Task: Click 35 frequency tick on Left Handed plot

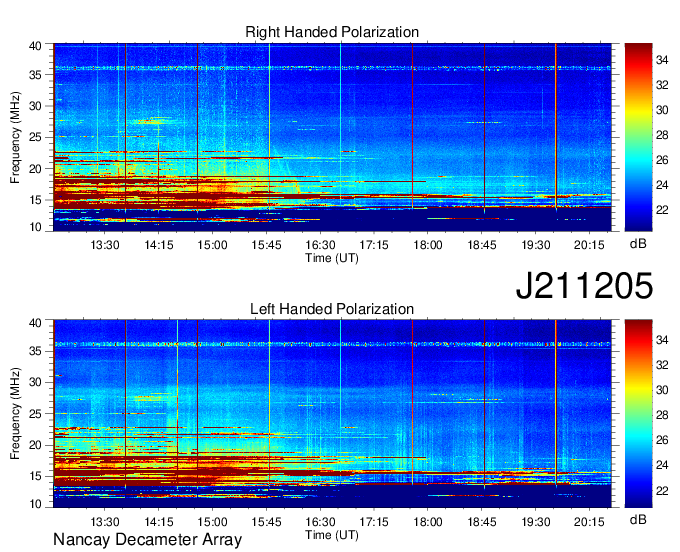Action: coord(35,351)
